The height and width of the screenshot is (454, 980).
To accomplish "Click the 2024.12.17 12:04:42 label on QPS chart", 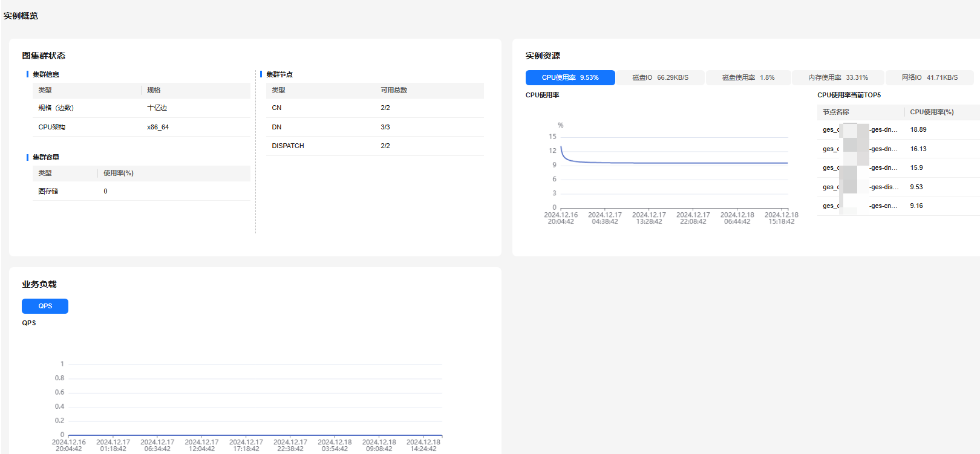I will [201, 446].
